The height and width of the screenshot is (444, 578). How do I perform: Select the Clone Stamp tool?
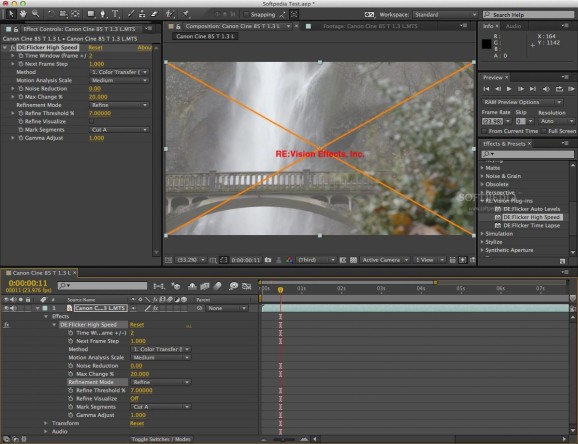point(142,14)
